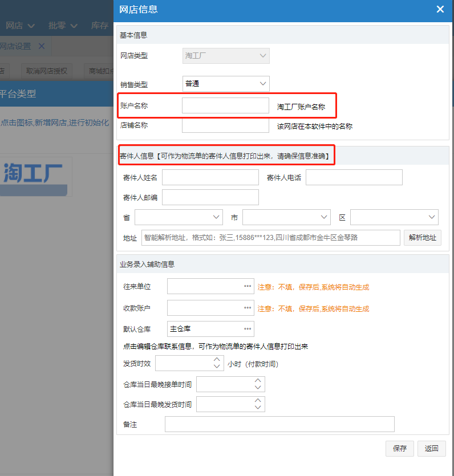The width and height of the screenshot is (454, 476).
Task: Increase 仓库当日最晚发货时间 with up arrow
Action: (258, 400)
